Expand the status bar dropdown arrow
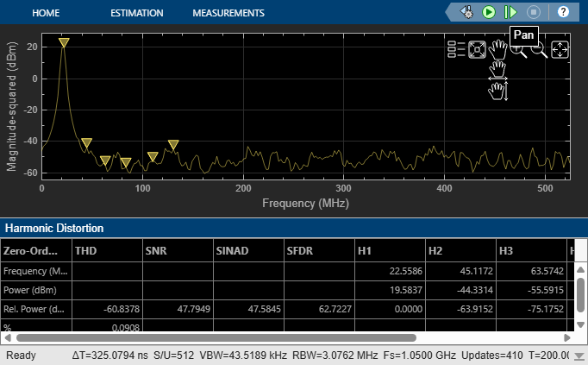The image size is (588, 365). click(579, 356)
